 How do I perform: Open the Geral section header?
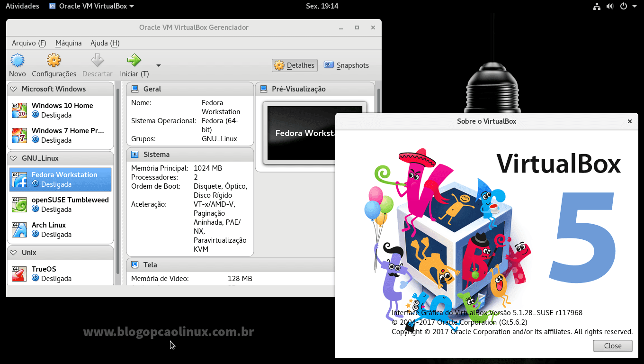point(190,89)
